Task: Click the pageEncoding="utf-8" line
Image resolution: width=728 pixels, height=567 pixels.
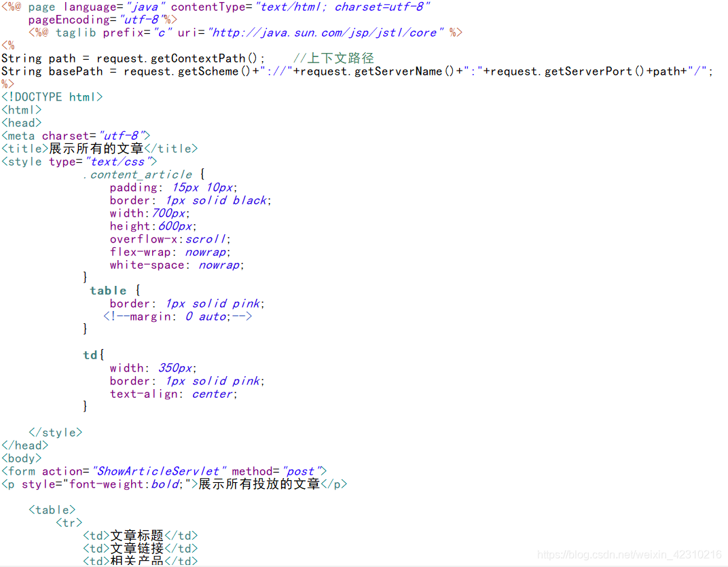Action: 103,20
